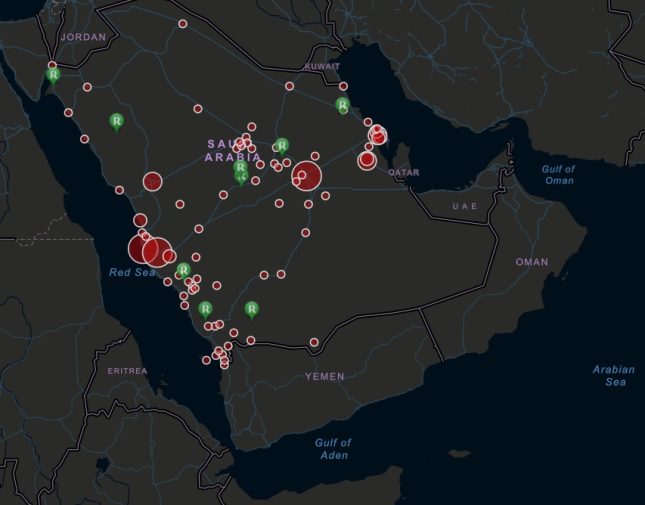
Task: Click the YEMEN country label
Action: tap(325, 377)
